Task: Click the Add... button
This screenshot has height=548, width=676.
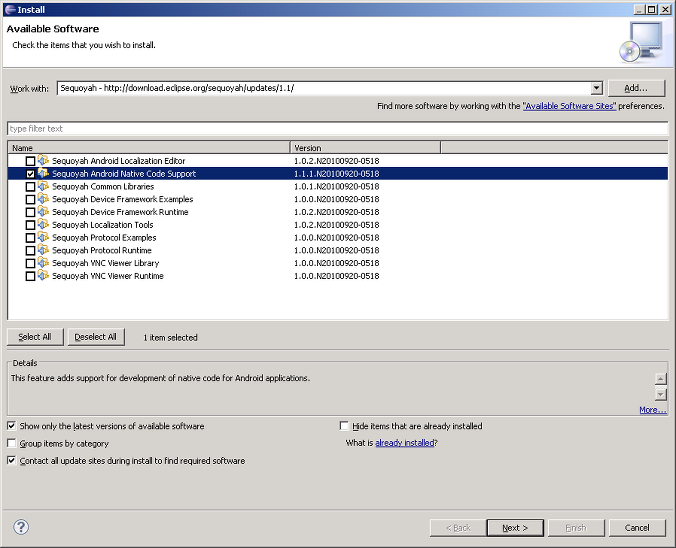Action: coord(636,88)
